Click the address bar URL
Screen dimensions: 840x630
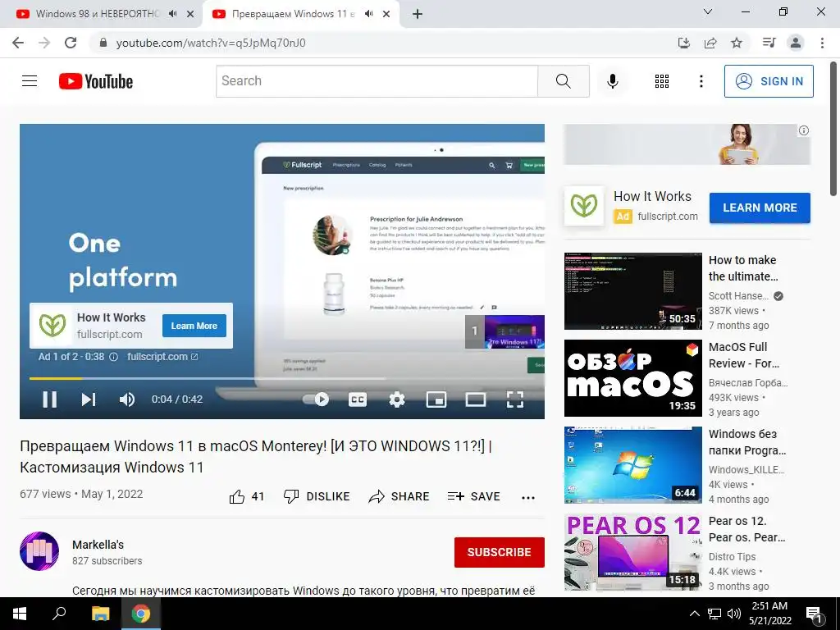[x=211, y=43]
